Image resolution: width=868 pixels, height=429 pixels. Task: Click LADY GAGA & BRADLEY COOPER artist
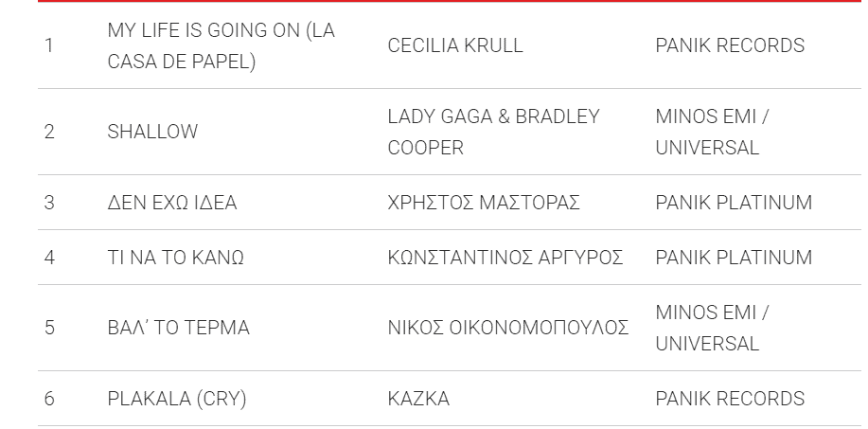[493, 132]
